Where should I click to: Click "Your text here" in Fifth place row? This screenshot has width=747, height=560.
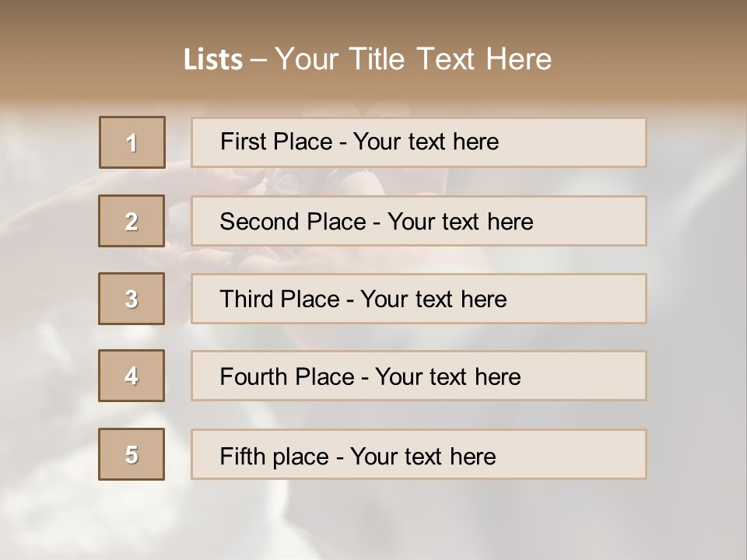point(423,456)
